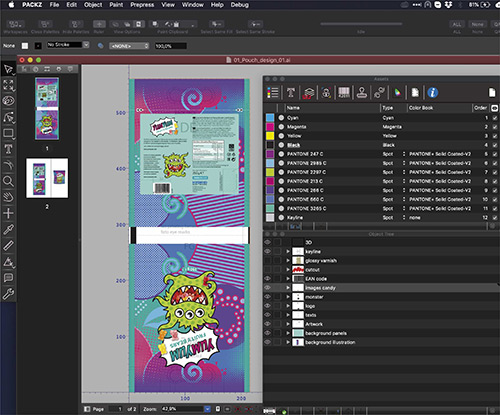500x415 pixels.
Task: Open the Separations list in Assets panel
Action: click(273, 93)
